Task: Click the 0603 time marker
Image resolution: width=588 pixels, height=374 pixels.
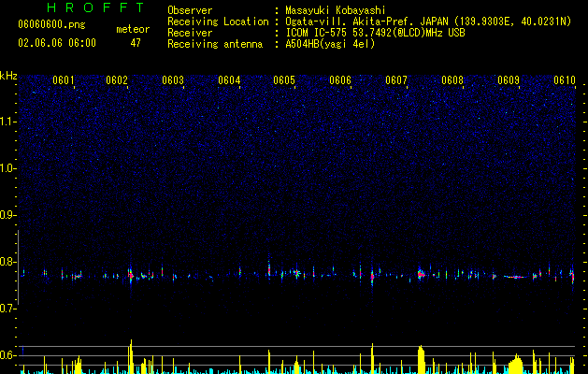Action: pos(173,80)
